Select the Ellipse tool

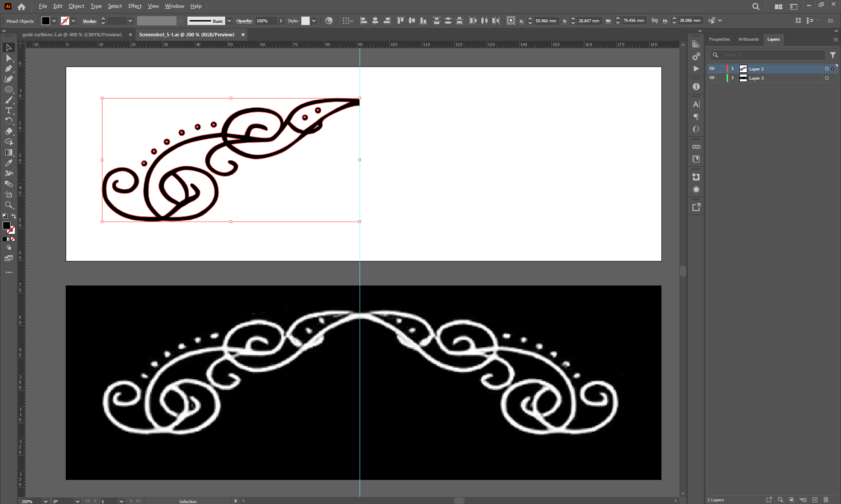pyautogui.click(x=8, y=89)
